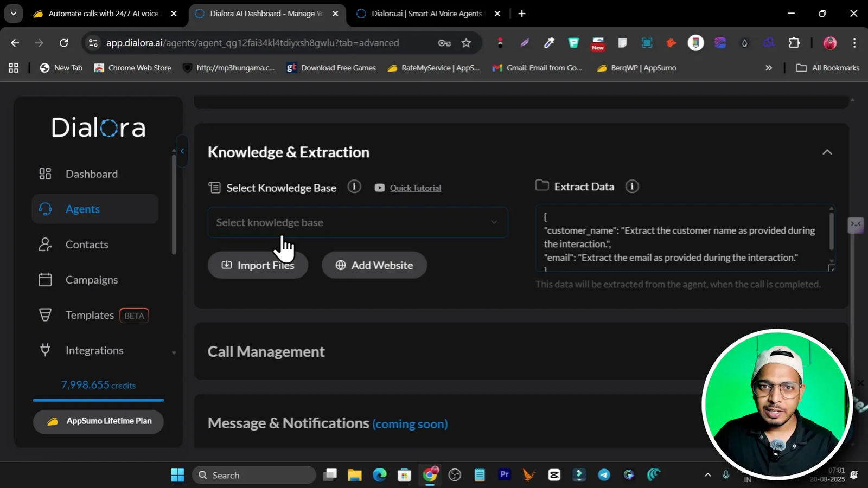868x488 pixels.
Task: Go back in browser history
Action: (15, 43)
